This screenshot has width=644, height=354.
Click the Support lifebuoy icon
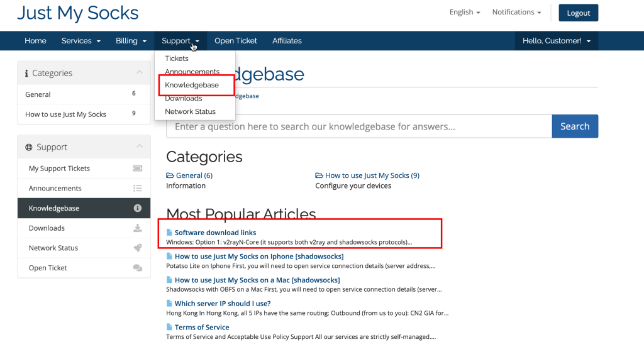click(29, 147)
